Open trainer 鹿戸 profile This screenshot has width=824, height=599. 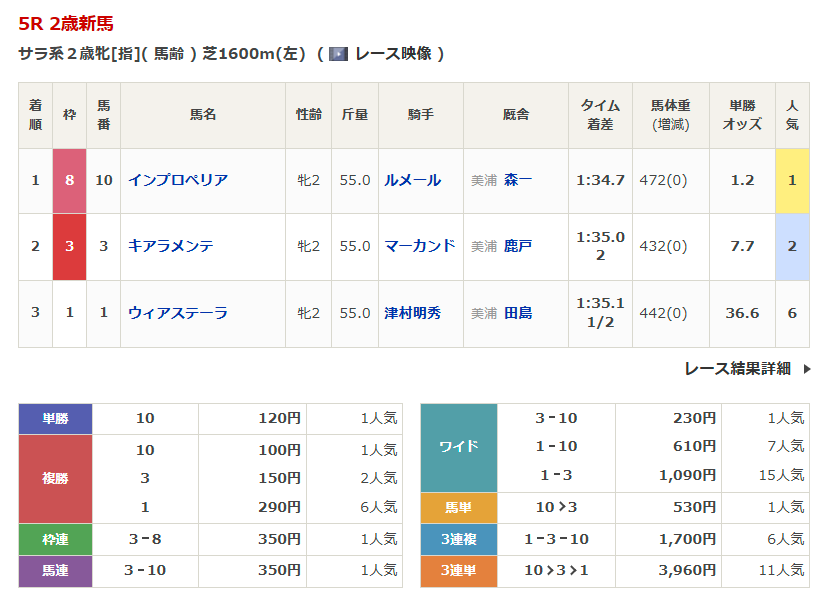point(518,246)
